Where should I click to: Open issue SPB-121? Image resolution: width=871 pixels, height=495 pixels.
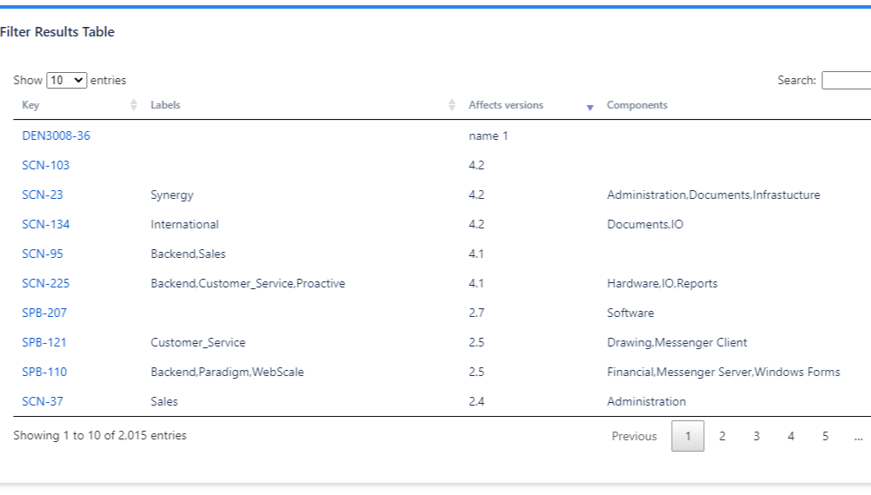pyautogui.click(x=44, y=342)
